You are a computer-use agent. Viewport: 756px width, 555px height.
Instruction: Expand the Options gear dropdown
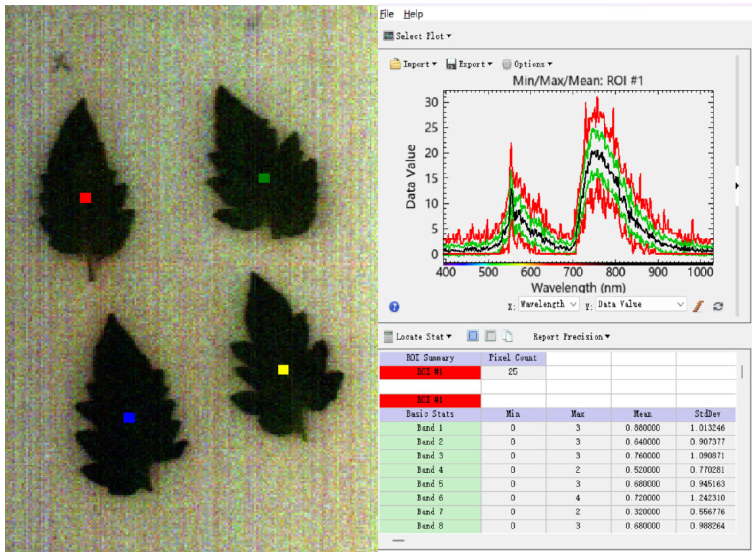(x=526, y=64)
